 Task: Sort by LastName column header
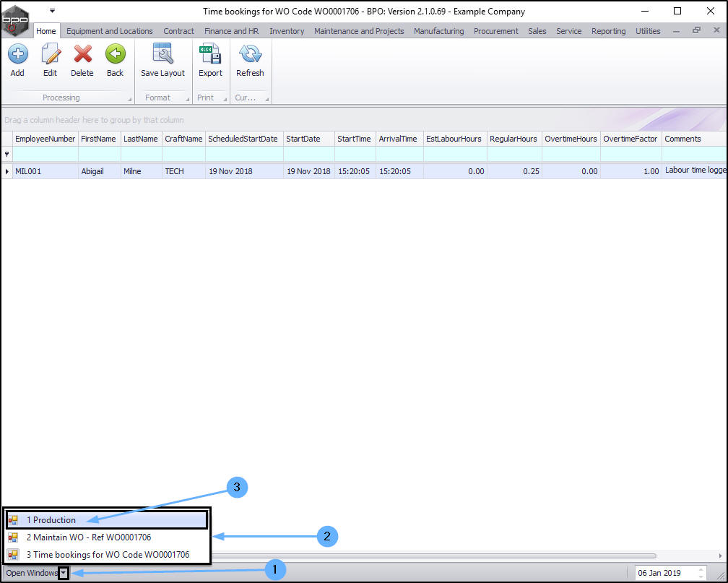pos(141,139)
